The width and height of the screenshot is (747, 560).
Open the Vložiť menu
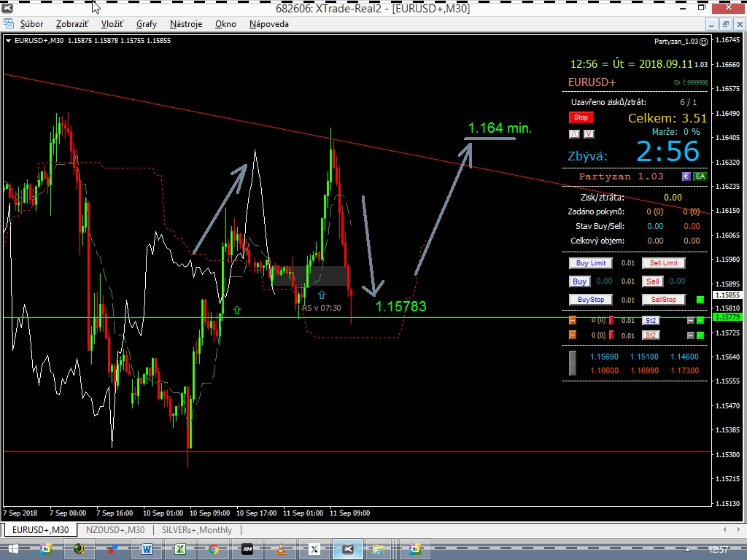click(x=112, y=24)
